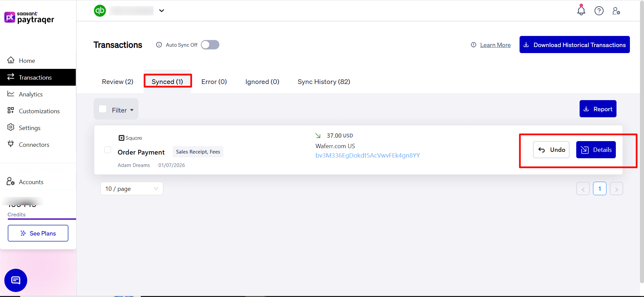Go to next page arrow
644x297 pixels.
pos(616,189)
